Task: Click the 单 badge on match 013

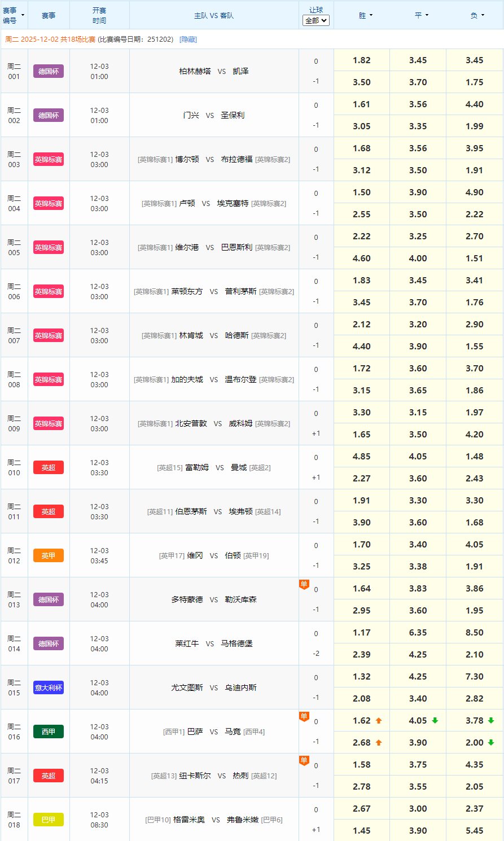Action: (x=304, y=585)
